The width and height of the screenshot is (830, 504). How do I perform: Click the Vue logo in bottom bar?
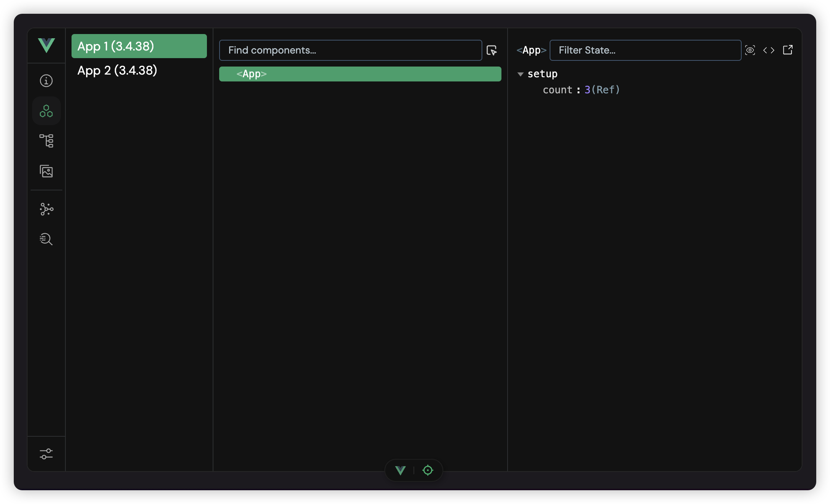click(x=400, y=470)
